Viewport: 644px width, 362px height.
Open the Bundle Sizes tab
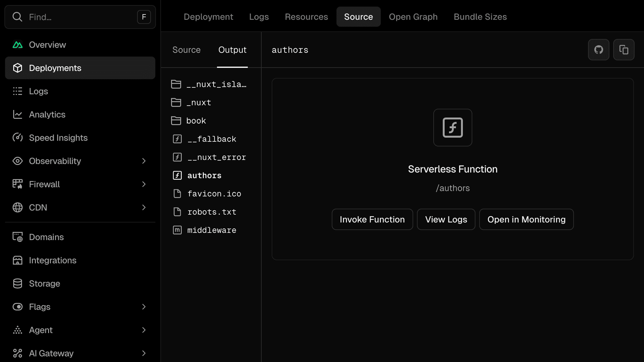click(x=480, y=17)
